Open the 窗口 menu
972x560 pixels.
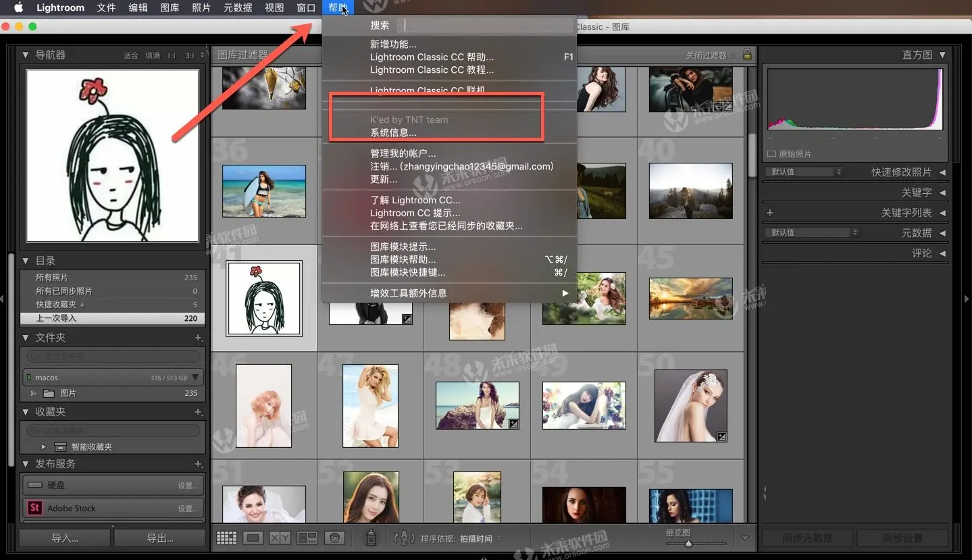tap(306, 7)
